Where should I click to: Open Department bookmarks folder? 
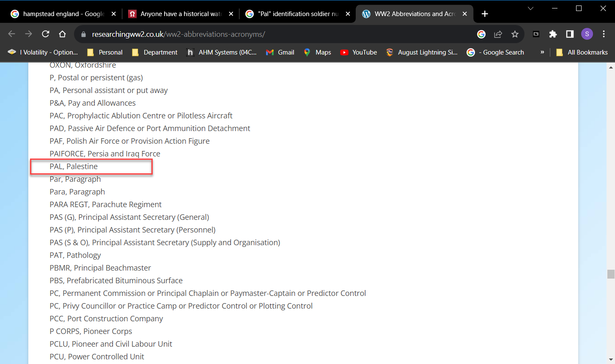pyautogui.click(x=155, y=52)
